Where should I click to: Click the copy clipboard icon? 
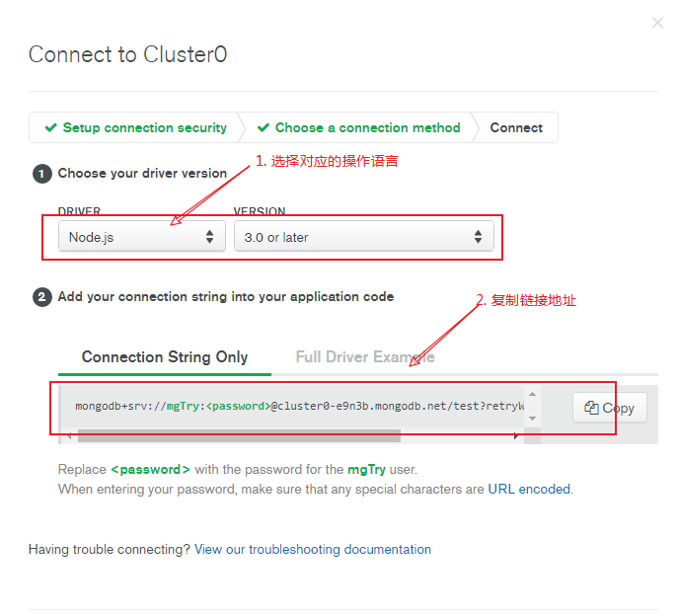pos(591,408)
